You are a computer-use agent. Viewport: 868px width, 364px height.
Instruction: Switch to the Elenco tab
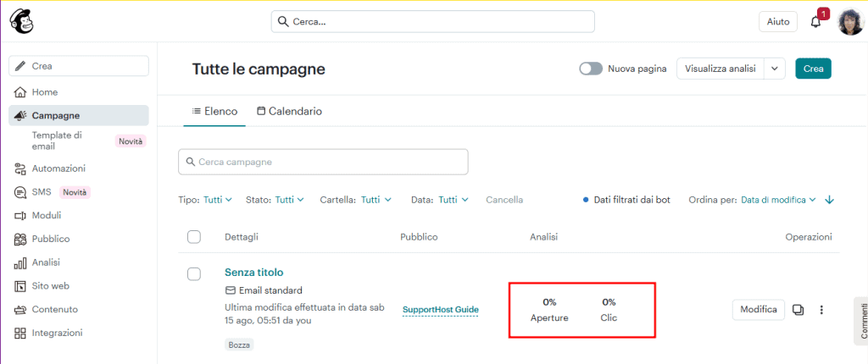click(x=214, y=111)
